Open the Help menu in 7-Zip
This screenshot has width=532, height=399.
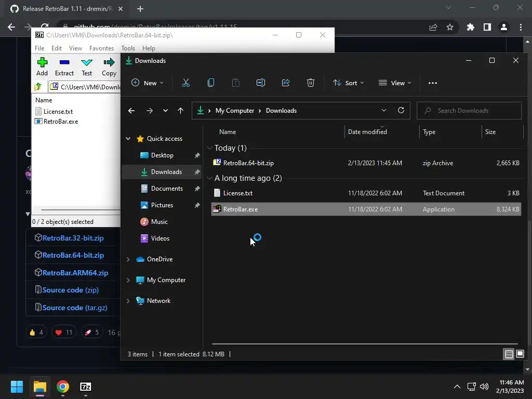(x=149, y=48)
